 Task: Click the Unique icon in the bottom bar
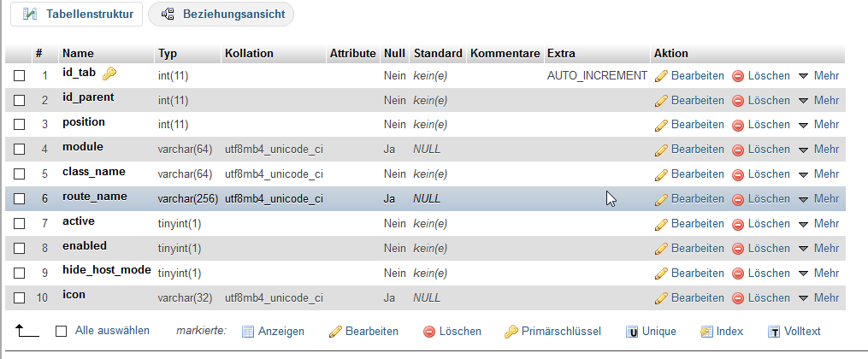[x=633, y=332]
